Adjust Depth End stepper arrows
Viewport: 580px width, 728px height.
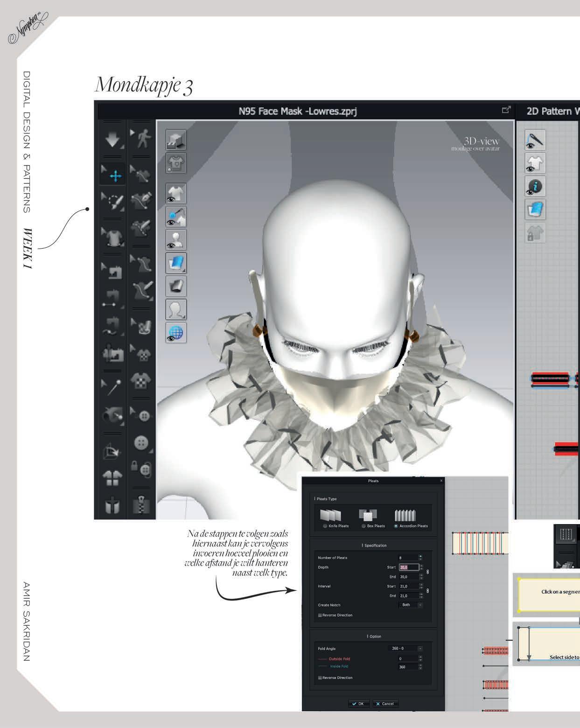[x=422, y=577]
